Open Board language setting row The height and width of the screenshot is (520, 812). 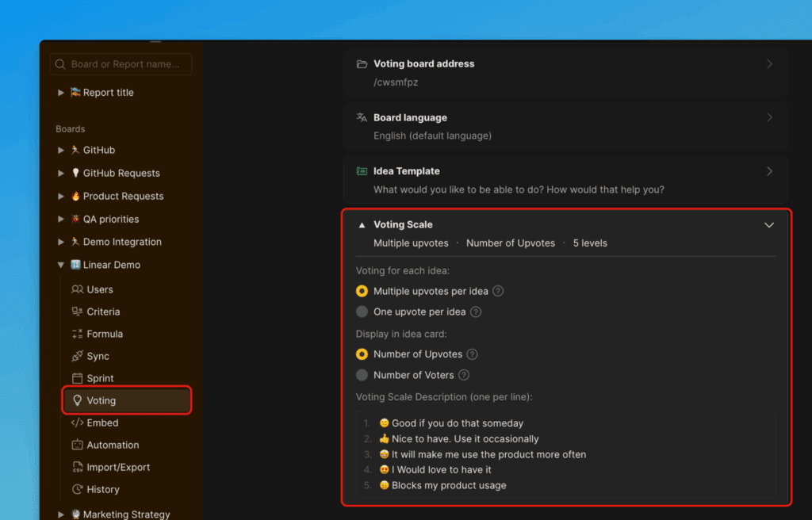tap(565, 126)
